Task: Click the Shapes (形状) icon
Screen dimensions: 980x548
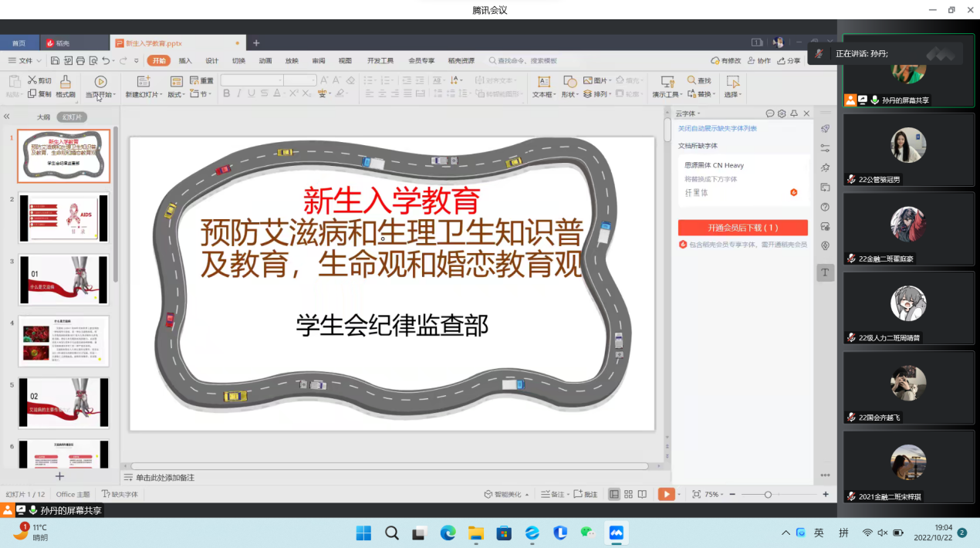Action: click(x=569, y=82)
